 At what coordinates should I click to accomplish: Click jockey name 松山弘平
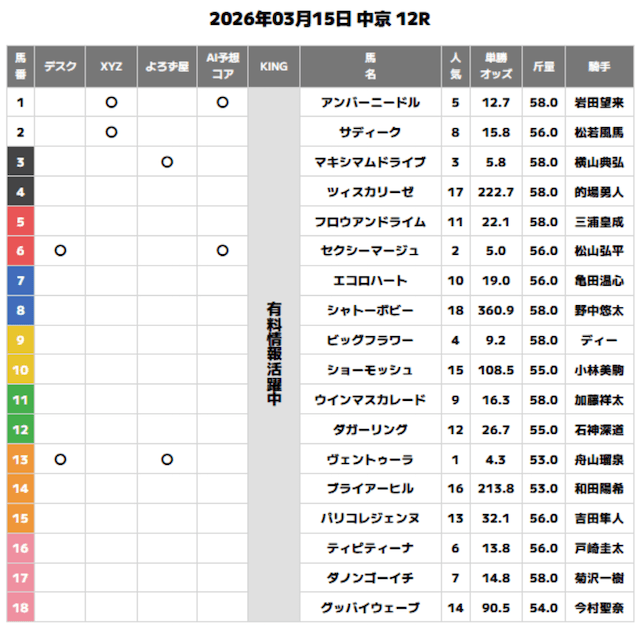tap(599, 251)
